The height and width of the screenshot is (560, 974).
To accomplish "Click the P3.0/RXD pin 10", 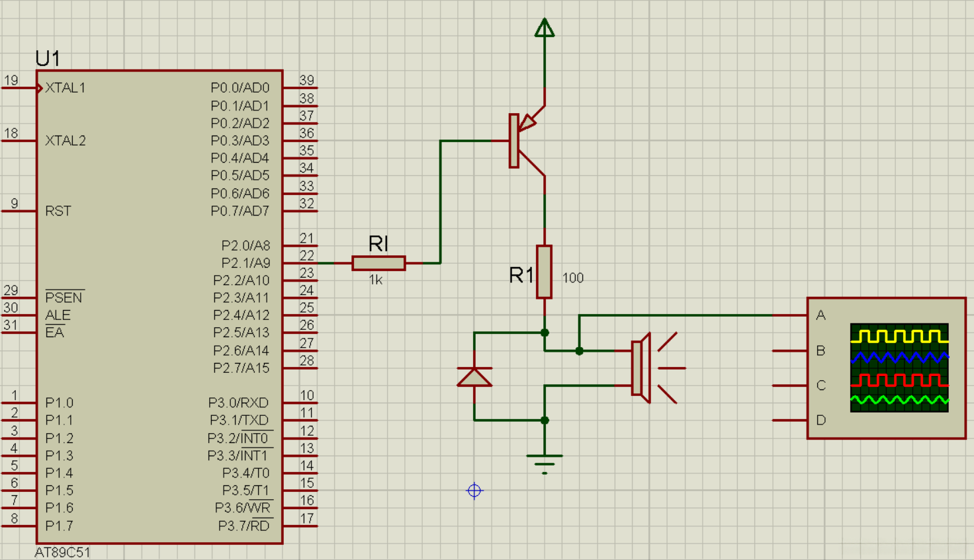I will 300,402.
